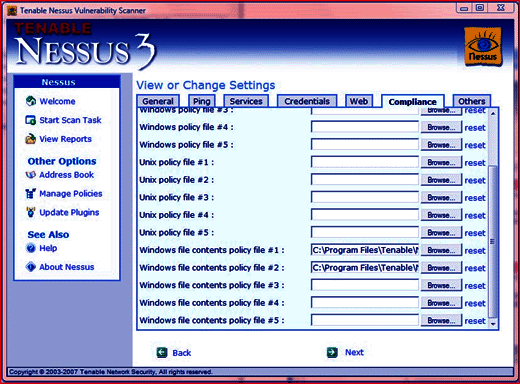
Task: Click the Address Book icon
Action: 31,175
